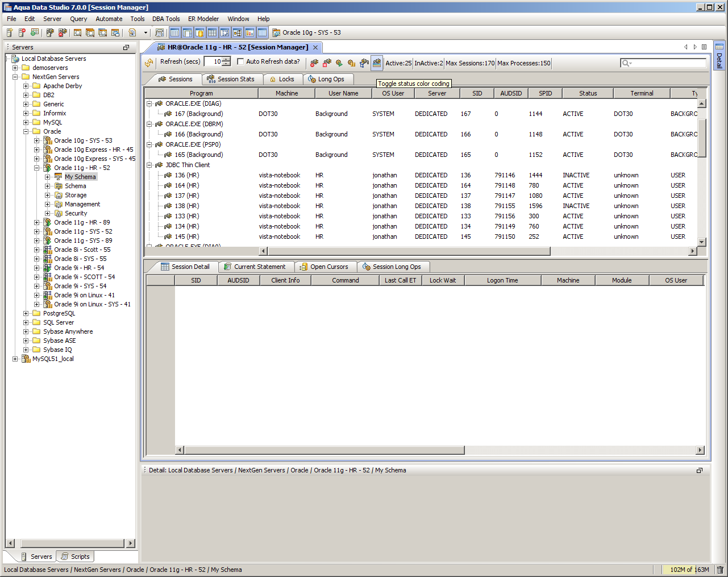Viewport: 728px width, 577px height.
Task: Expand the Apache Derby folder
Action: tap(26, 86)
